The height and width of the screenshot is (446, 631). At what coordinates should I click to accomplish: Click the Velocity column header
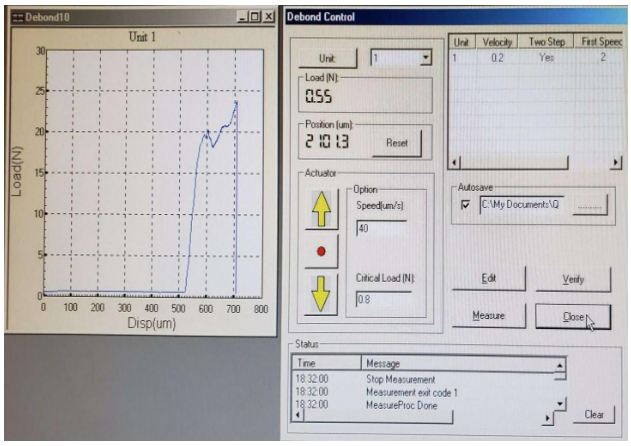pyautogui.click(x=497, y=43)
